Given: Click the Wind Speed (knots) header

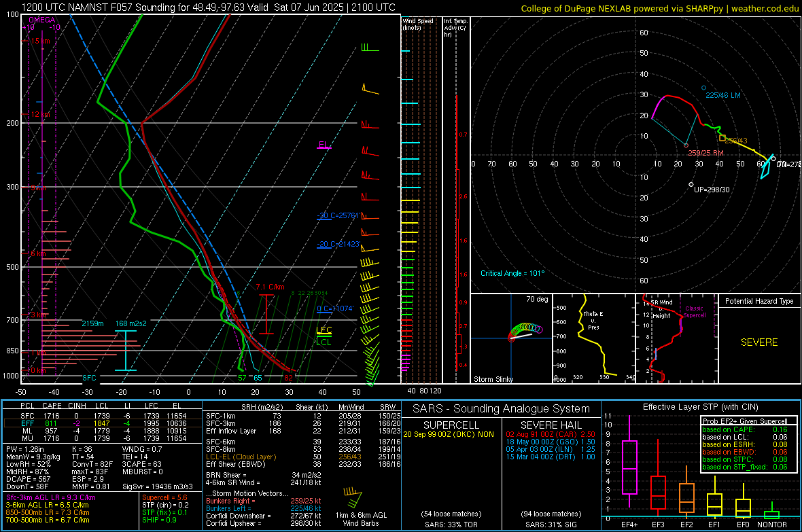Looking at the screenshot, I should [x=418, y=24].
